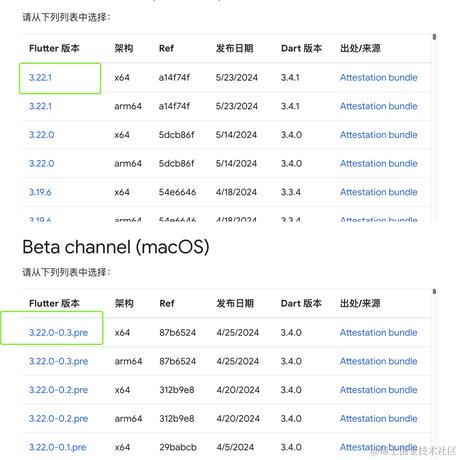Click the release date 4/18/2024 for 3.19.6 x64
This screenshot has width=460, height=460.
[x=236, y=192]
